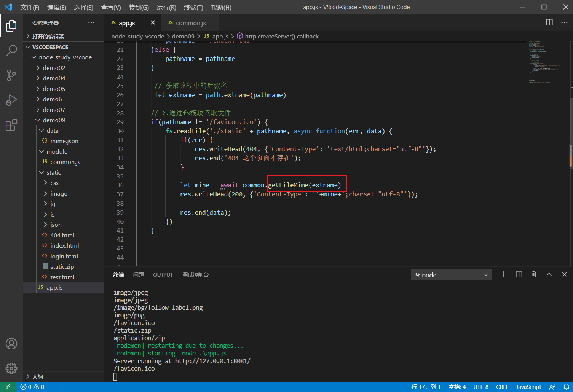Collapse the static folder
The width and height of the screenshot is (573, 392).
click(x=63, y=172)
